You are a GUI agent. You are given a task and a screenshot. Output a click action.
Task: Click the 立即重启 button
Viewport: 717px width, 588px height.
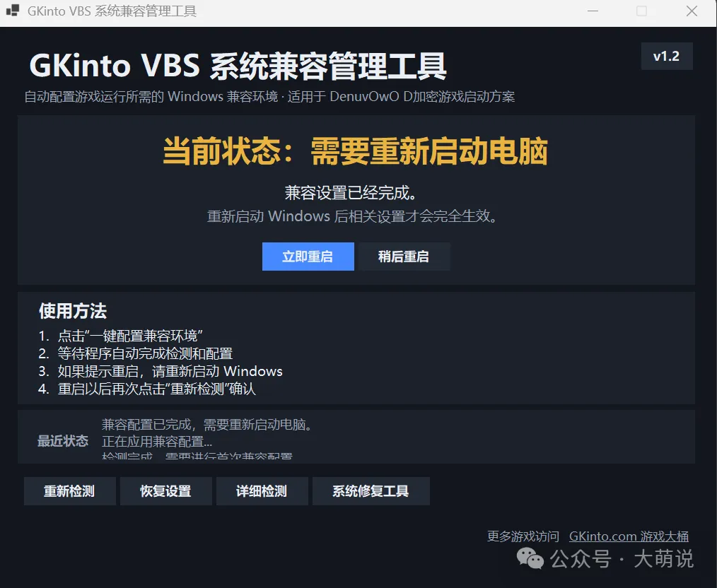(308, 257)
